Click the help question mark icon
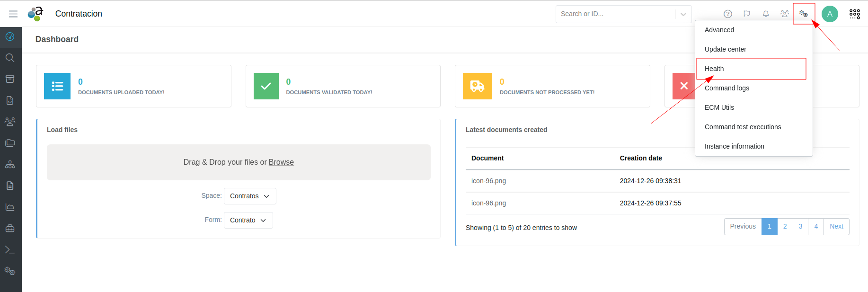The height and width of the screenshot is (292, 868). (x=728, y=14)
